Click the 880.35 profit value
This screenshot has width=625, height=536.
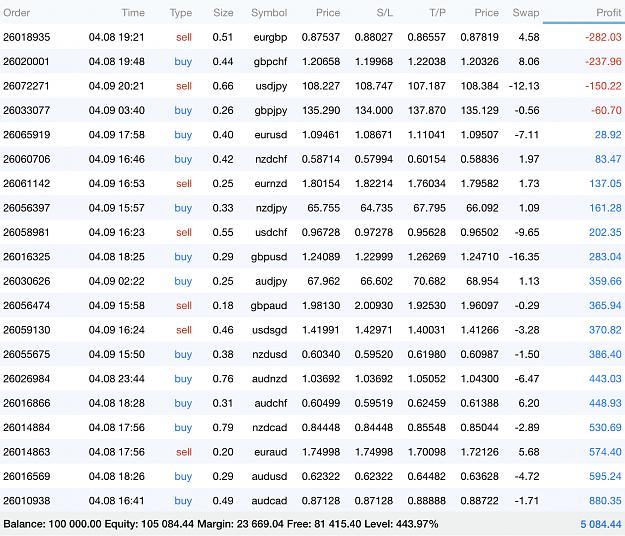coord(605,501)
